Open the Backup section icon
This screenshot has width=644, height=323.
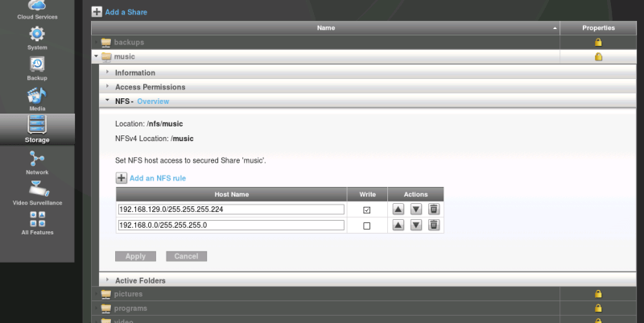coord(37,64)
